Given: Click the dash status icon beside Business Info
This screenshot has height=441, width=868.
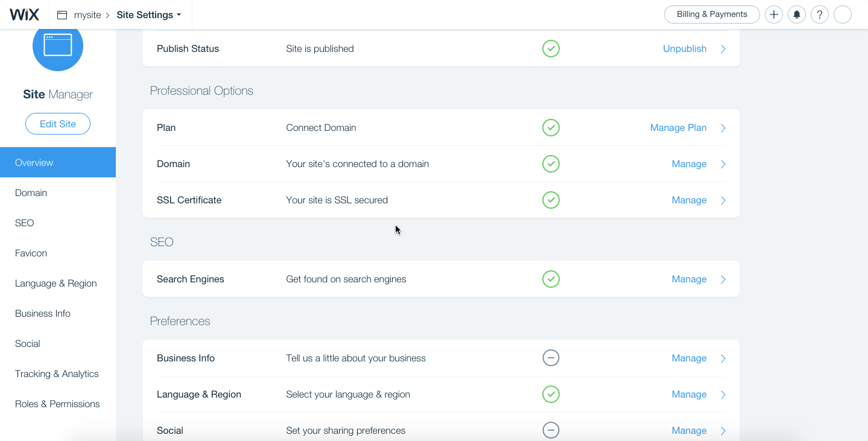Looking at the screenshot, I should click(x=551, y=358).
